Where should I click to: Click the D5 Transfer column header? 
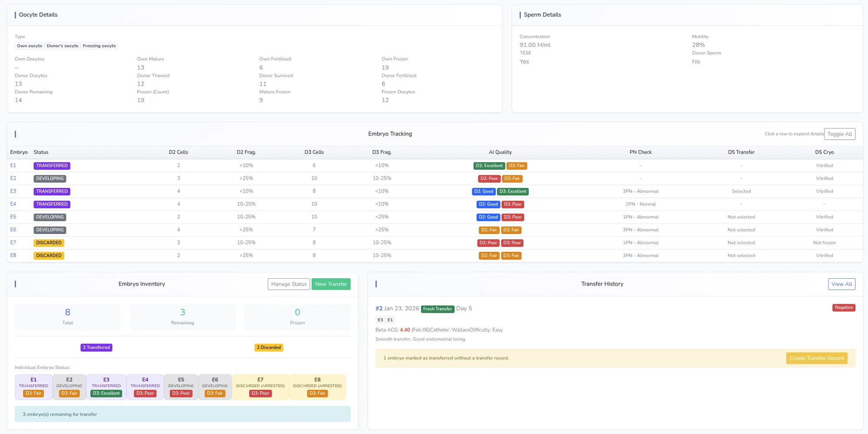741,152
